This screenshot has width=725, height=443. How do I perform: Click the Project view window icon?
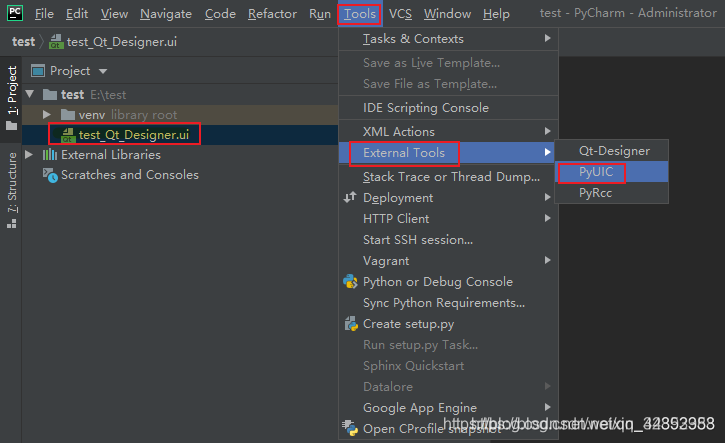tap(38, 71)
